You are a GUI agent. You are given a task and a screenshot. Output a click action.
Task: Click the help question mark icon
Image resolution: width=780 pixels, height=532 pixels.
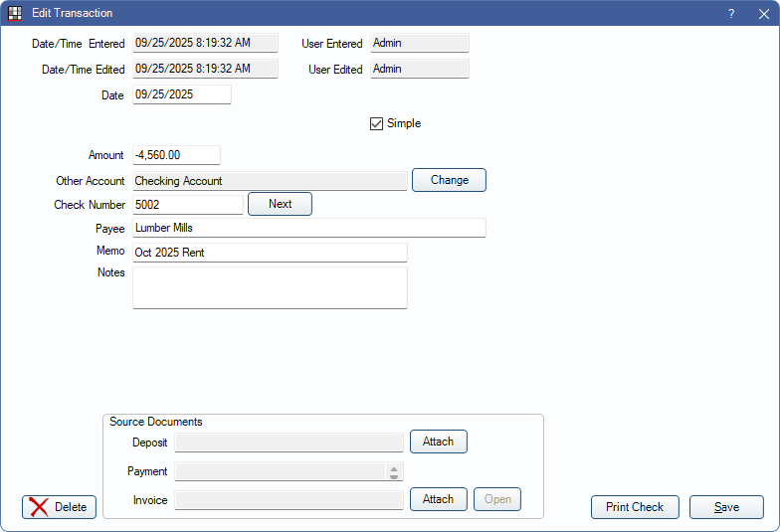click(731, 13)
